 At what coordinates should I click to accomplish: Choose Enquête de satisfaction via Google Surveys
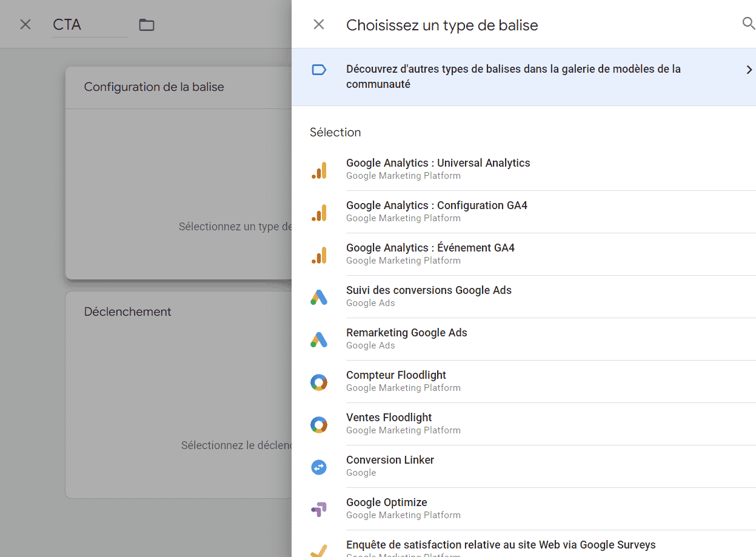[501, 545]
